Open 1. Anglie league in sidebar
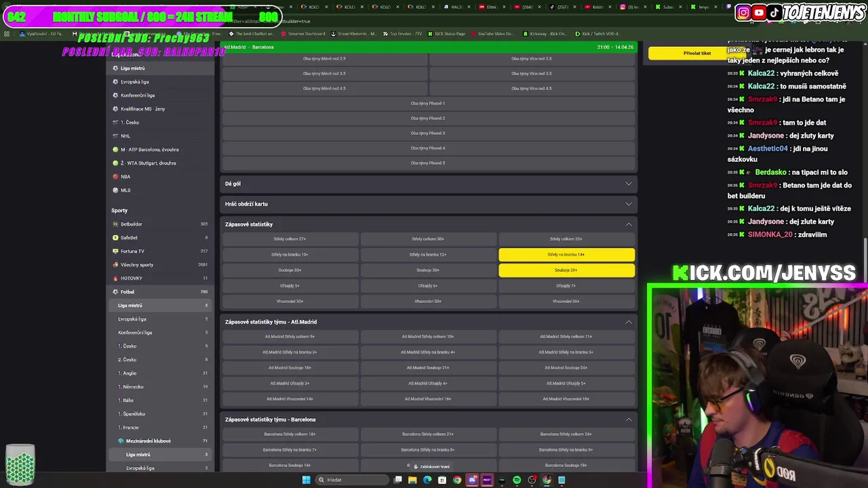This screenshot has height=488, width=868. point(160,373)
